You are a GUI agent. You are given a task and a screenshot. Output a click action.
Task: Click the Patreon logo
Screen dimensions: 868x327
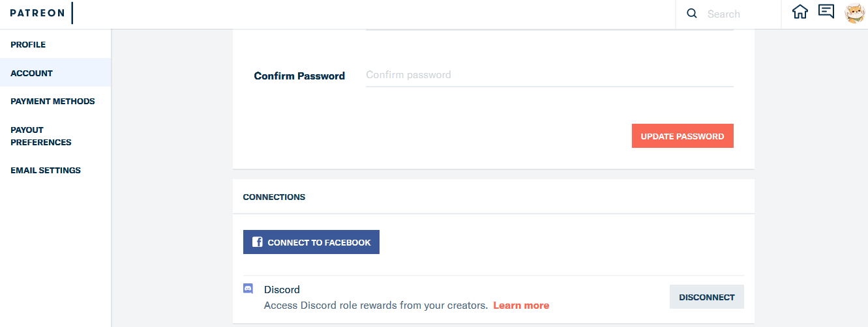click(x=37, y=13)
